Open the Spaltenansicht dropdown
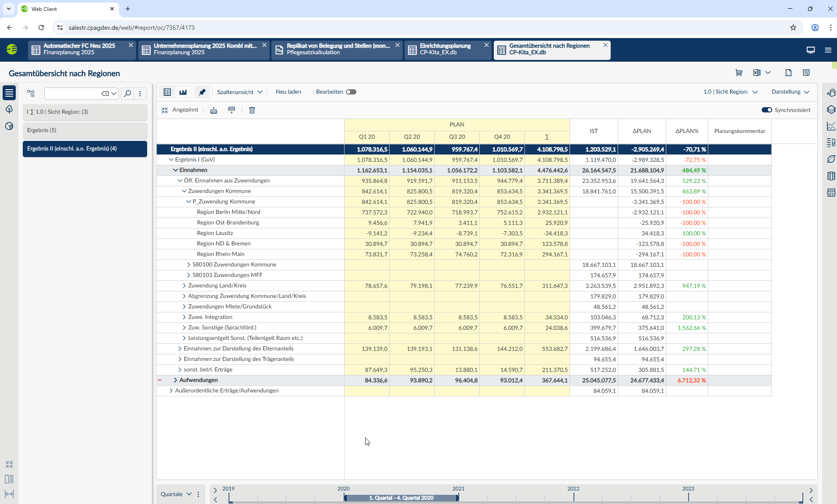837x504 pixels. point(239,92)
